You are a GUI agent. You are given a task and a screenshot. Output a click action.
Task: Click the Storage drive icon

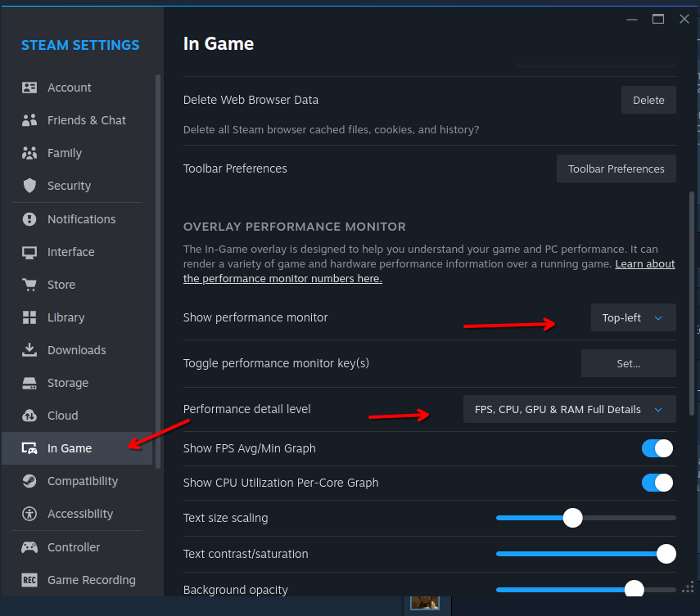coord(29,383)
